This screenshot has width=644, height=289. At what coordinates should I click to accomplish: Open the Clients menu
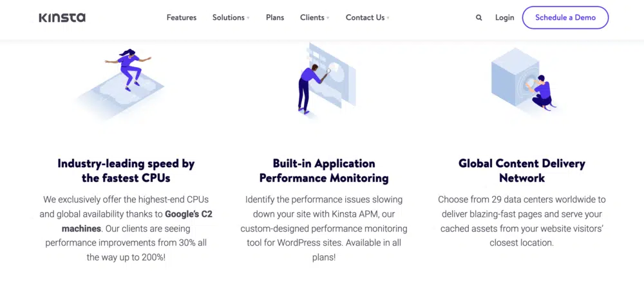pyautogui.click(x=312, y=17)
